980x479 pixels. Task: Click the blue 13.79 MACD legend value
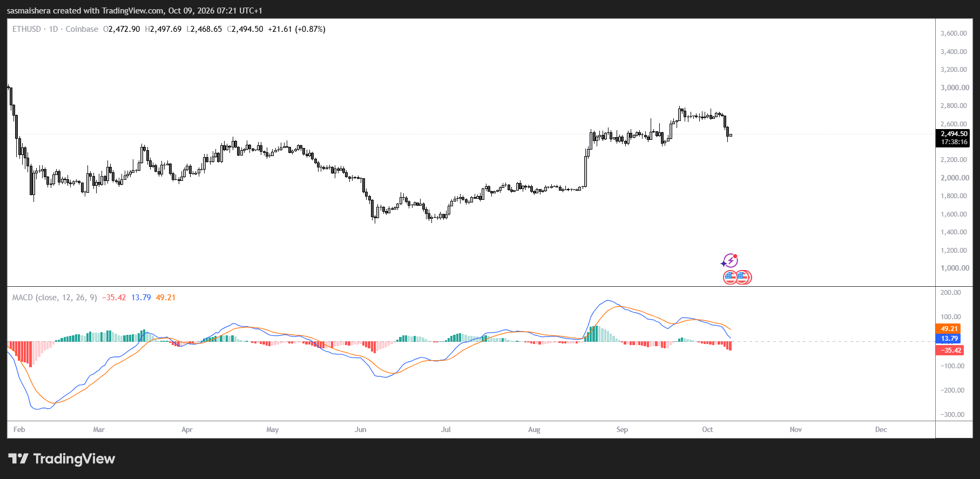141,298
